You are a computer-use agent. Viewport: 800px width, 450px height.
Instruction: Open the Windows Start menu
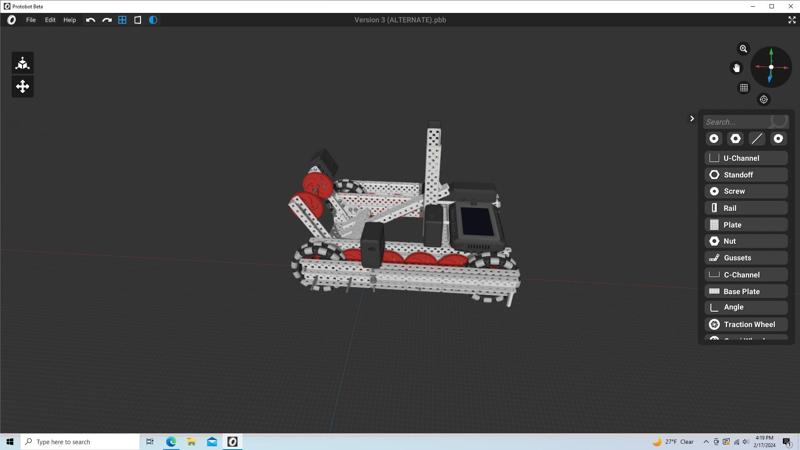(x=10, y=442)
